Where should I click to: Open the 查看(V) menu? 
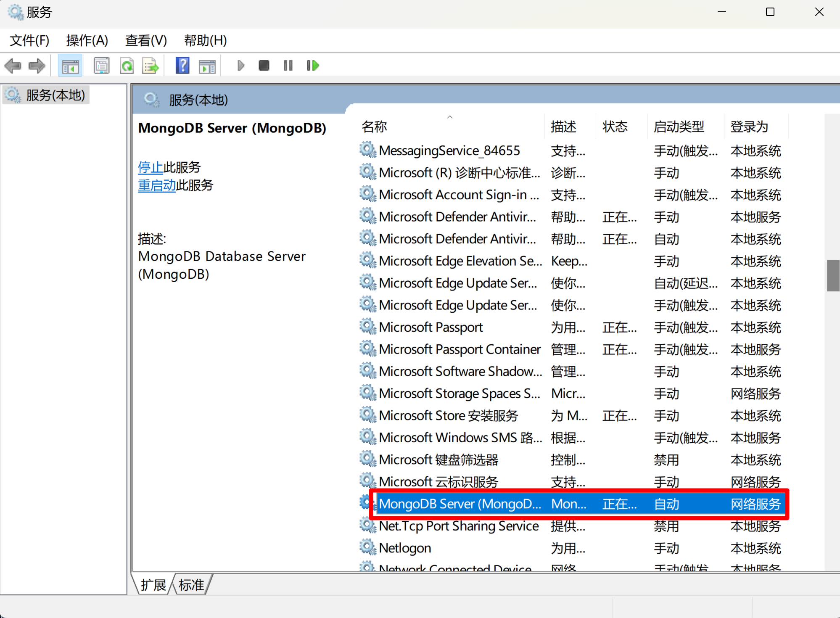[x=146, y=40]
